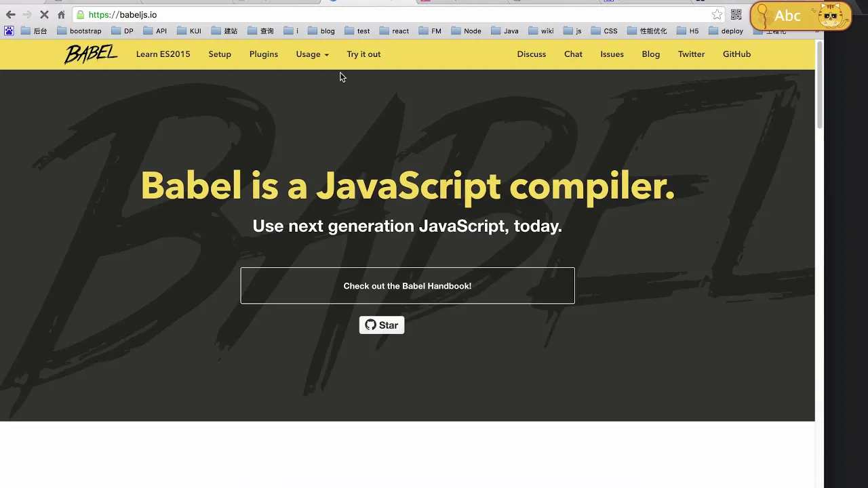Open the blog bookmark folder
The width and height of the screenshot is (868, 488).
click(321, 30)
